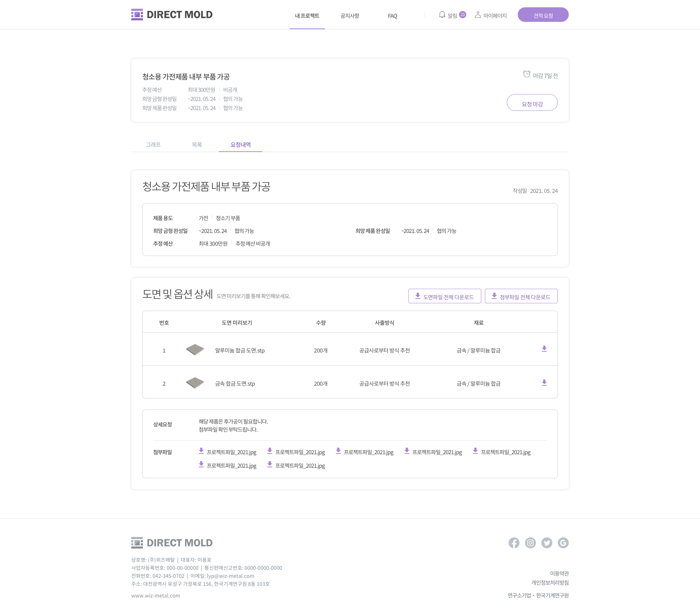Open the 공지사항 menu item
This screenshot has height=615, width=700.
350,16
